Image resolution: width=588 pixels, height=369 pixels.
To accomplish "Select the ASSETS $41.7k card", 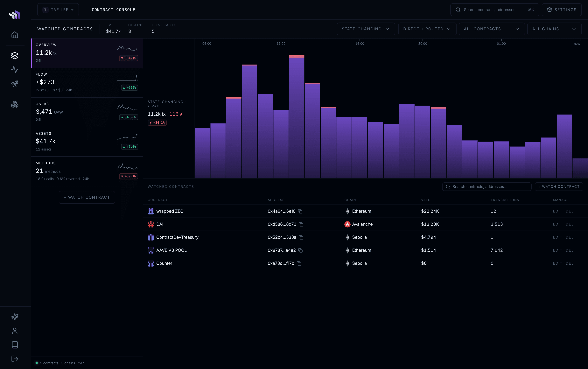I will point(87,142).
